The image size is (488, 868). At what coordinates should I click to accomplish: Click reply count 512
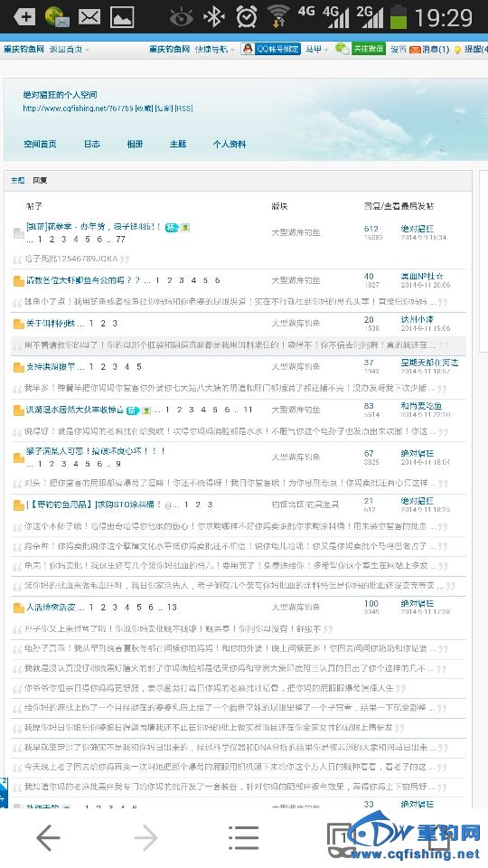(371, 229)
